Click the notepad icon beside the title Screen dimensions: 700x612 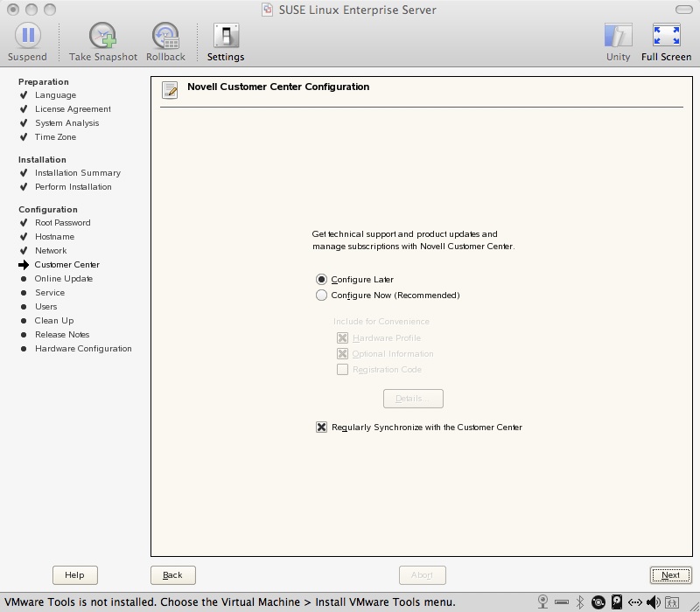click(x=170, y=90)
